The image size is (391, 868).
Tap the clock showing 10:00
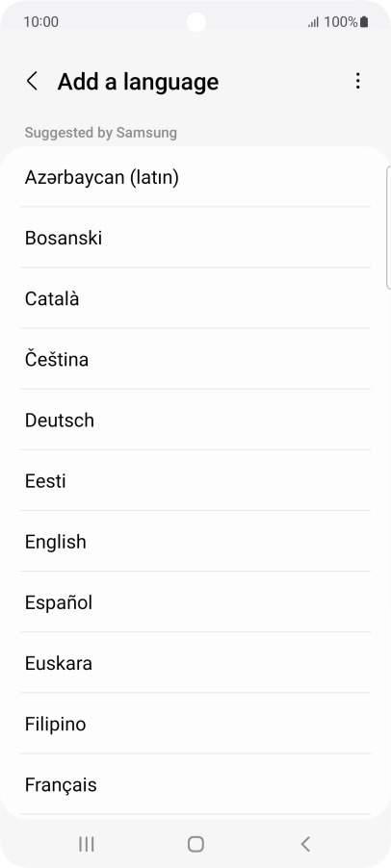pos(41,22)
